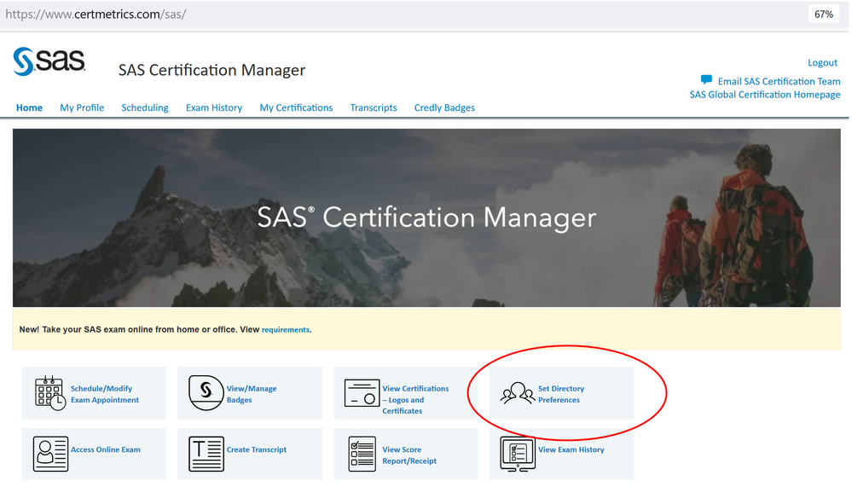852x504 pixels.
Task: Click the mountain climbers banner image
Action: 426,217
